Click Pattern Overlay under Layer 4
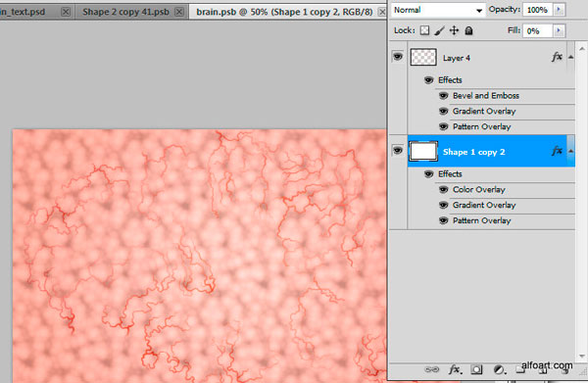This screenshot has width=588, height=383. click(482, 127)
